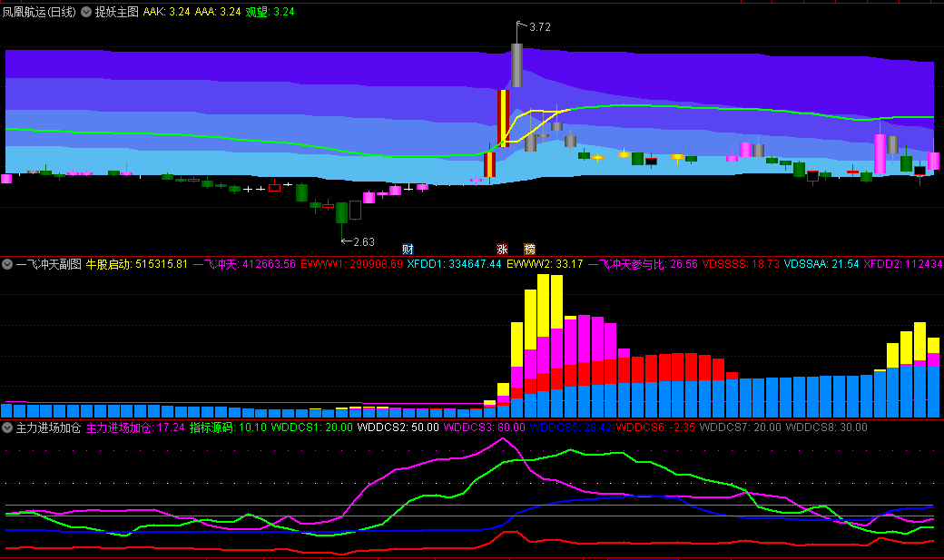
Task: Select the 一飞冲天参与比: 26.56 value
Action: pos(643,264)
